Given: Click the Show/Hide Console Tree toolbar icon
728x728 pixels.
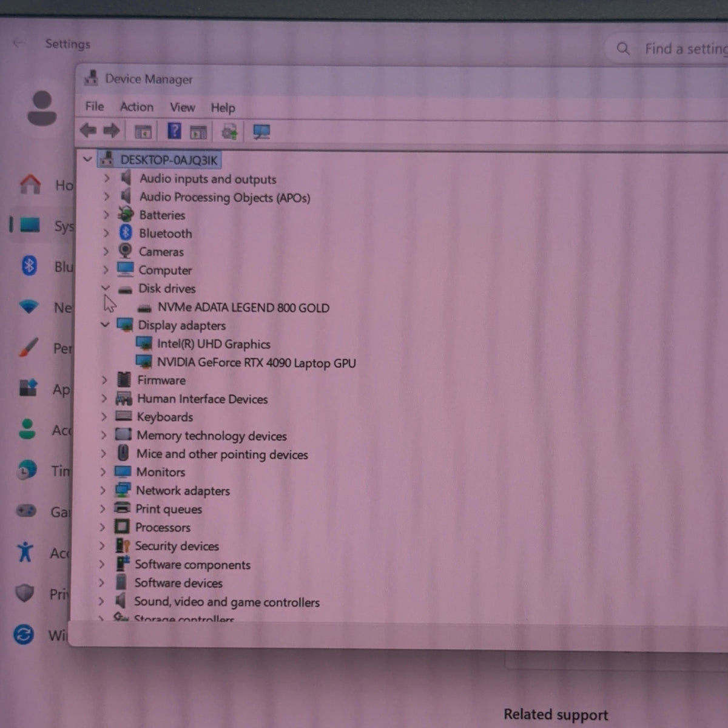Looking at the screenshot, I should point(143,131).
